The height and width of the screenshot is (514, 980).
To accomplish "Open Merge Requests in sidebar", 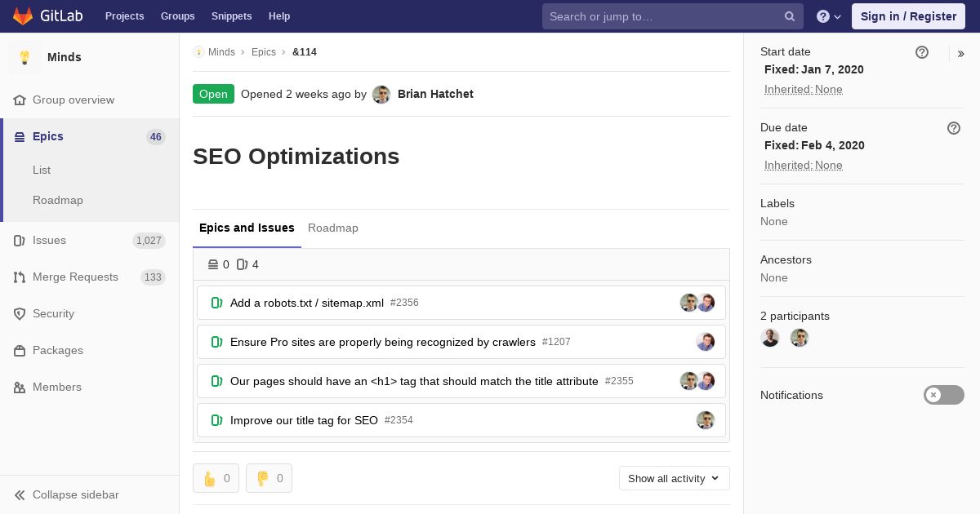I will coord(75,277).
